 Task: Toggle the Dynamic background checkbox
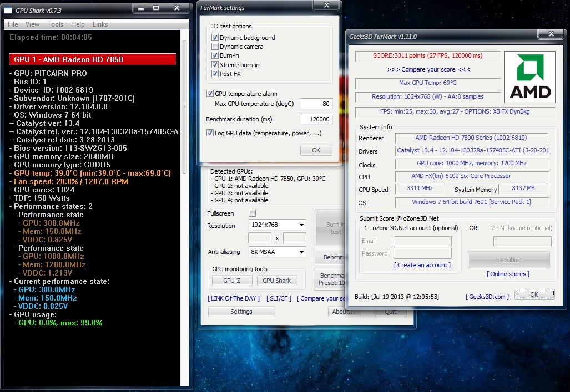[x=215, y=37]
